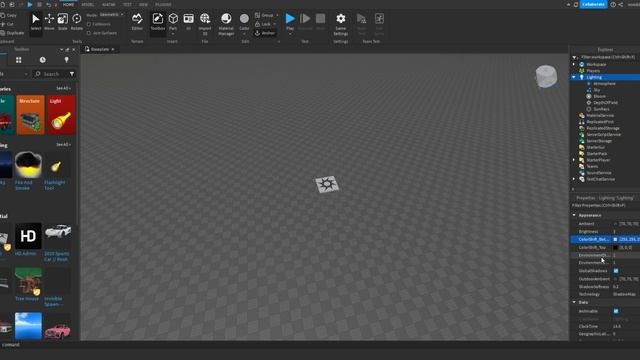Click the Duplicate button
640x360 pixels.
pos(12,33)
